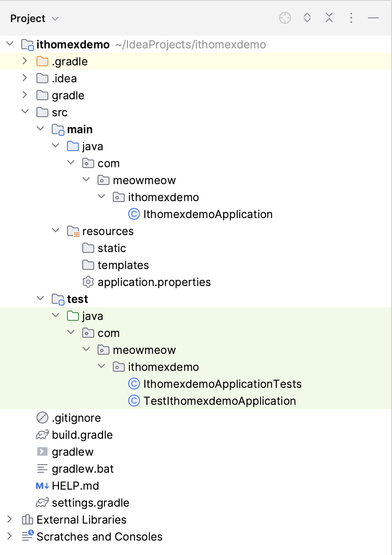Click the Collapse All icon in header
The image size is (392, 555).
pos(329,18)
